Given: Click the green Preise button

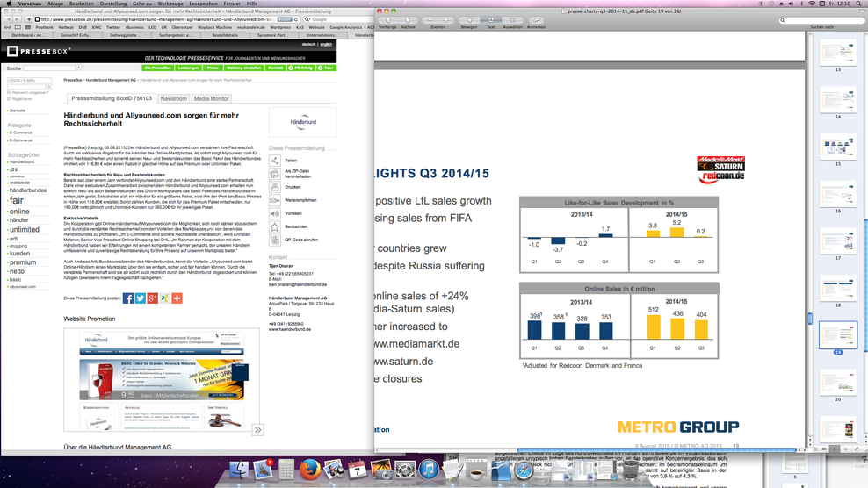Looking at the screenshot, I should [213, 68].
